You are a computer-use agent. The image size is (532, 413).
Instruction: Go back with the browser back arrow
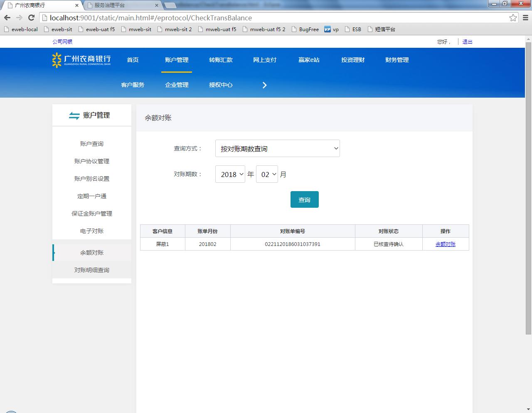click(7, 18)
